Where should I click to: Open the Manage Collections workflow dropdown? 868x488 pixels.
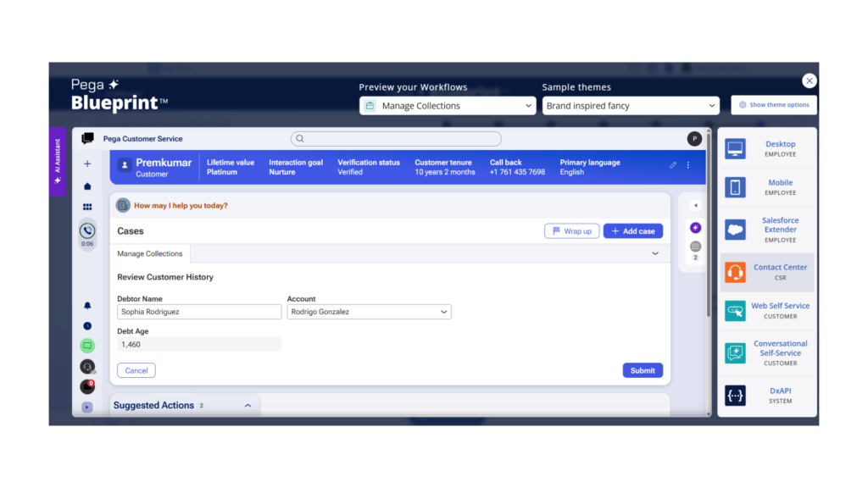click(447, 106)
